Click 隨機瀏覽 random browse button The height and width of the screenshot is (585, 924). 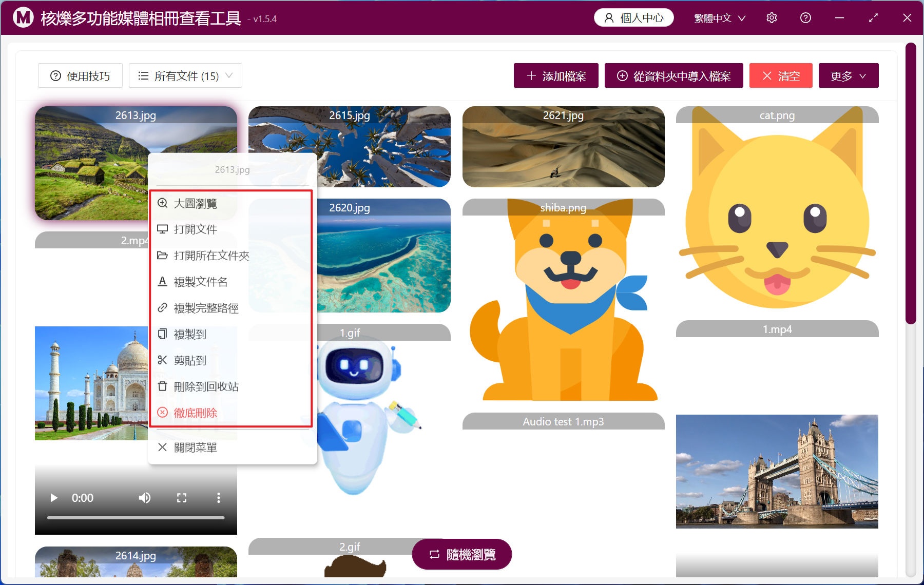click(x=462, y=554)
